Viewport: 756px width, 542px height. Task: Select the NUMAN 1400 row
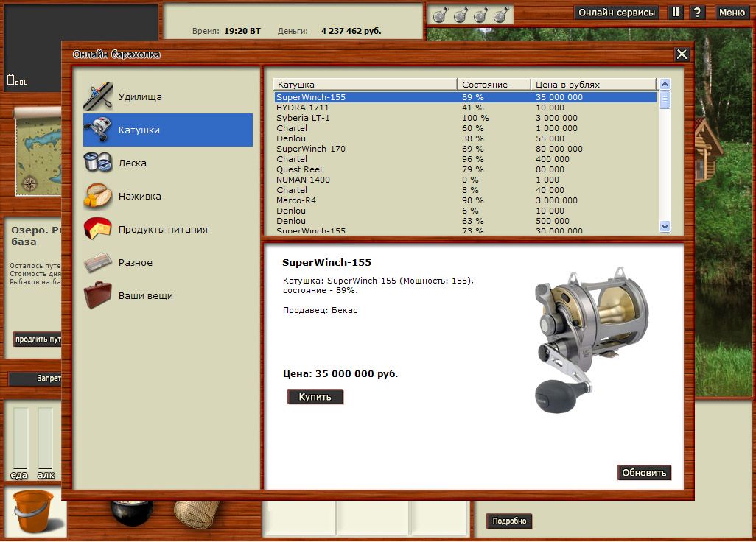pyautogui.click(x=465, y=180)
